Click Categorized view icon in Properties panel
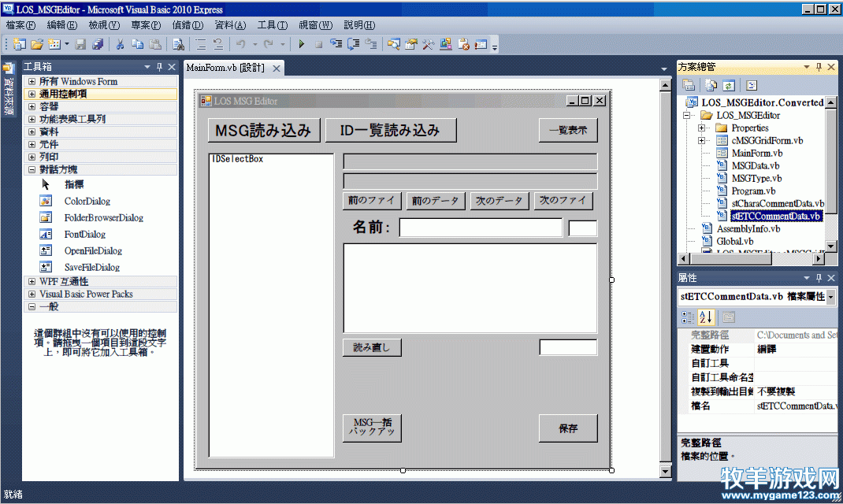Screen dimensions: 843x504 click(x=688, y=317)
